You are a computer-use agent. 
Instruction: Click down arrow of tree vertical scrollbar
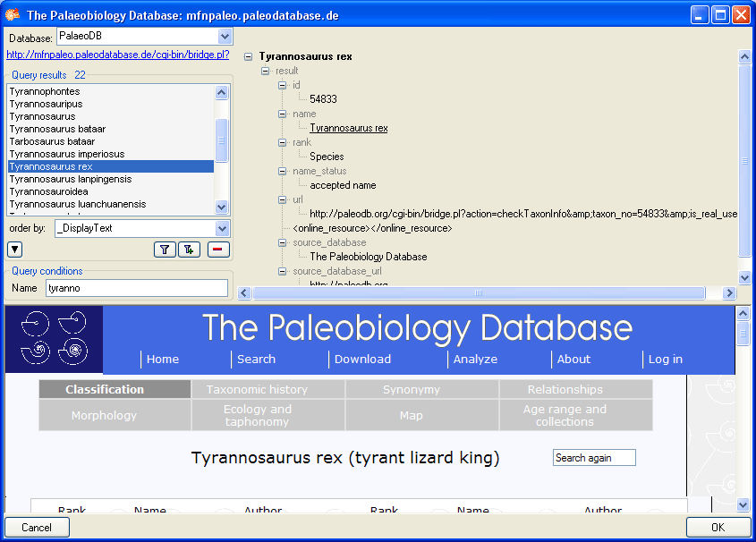pyautogui.click(x=744, y=277)
